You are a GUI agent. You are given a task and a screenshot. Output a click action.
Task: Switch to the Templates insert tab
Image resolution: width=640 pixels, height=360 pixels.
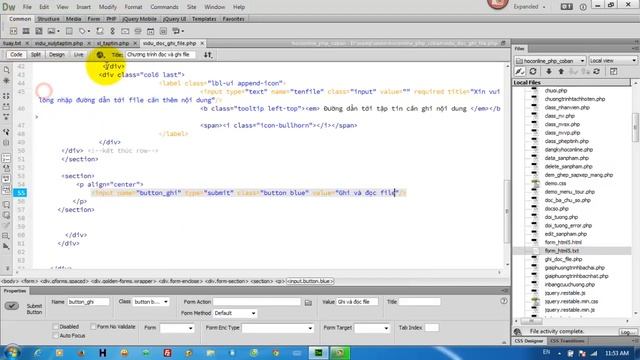coord(204,19)
